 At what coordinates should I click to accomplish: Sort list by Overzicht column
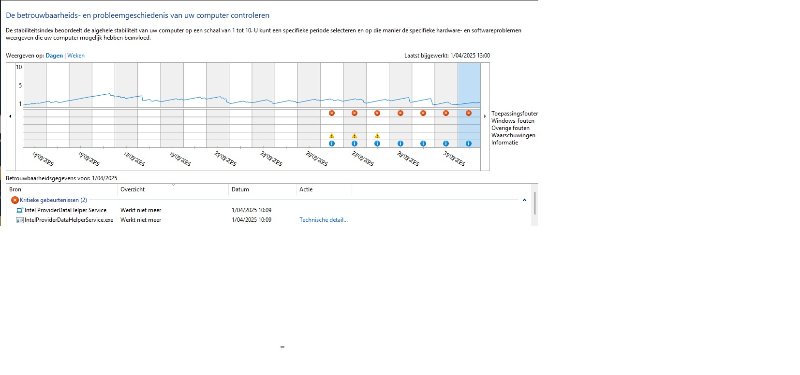point(173,189)
